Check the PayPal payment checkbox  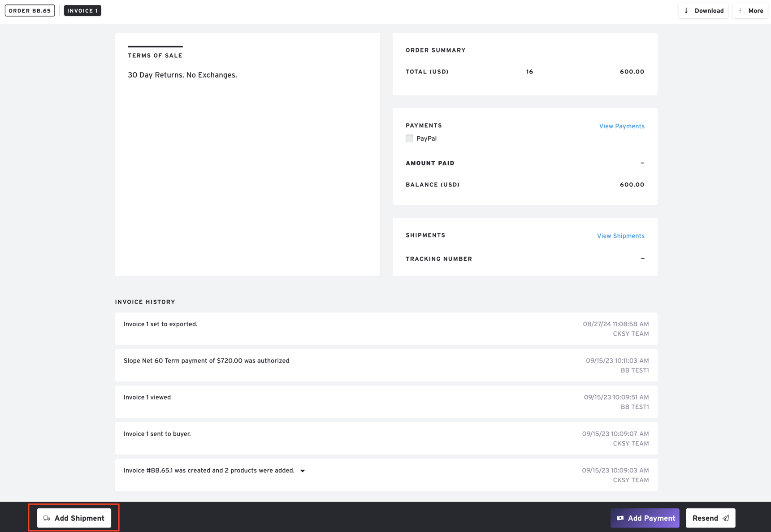[409, 138]
